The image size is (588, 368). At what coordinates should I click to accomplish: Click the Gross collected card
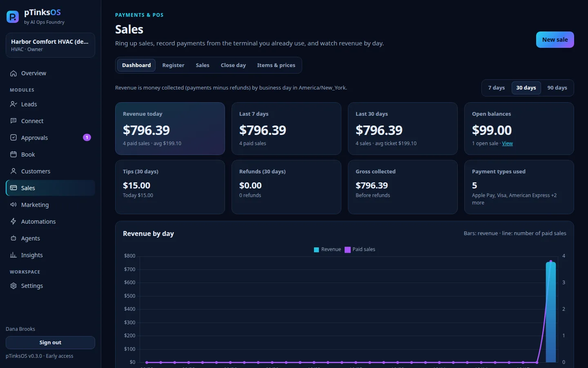403,187
